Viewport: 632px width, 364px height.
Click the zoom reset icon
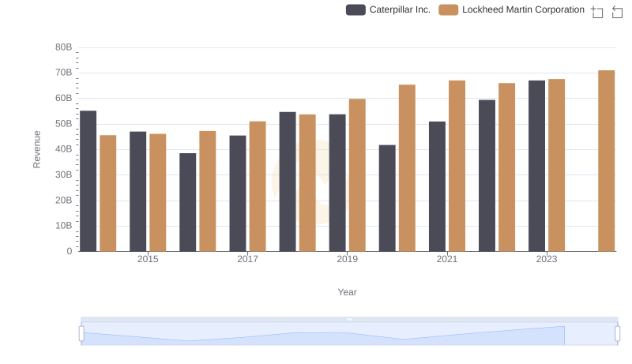[618, 11]
